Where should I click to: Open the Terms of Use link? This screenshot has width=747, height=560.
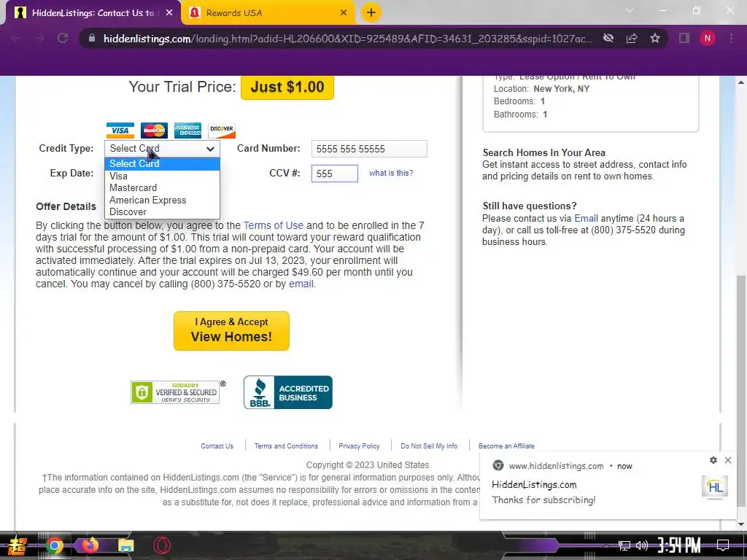[x=274, y=225]
